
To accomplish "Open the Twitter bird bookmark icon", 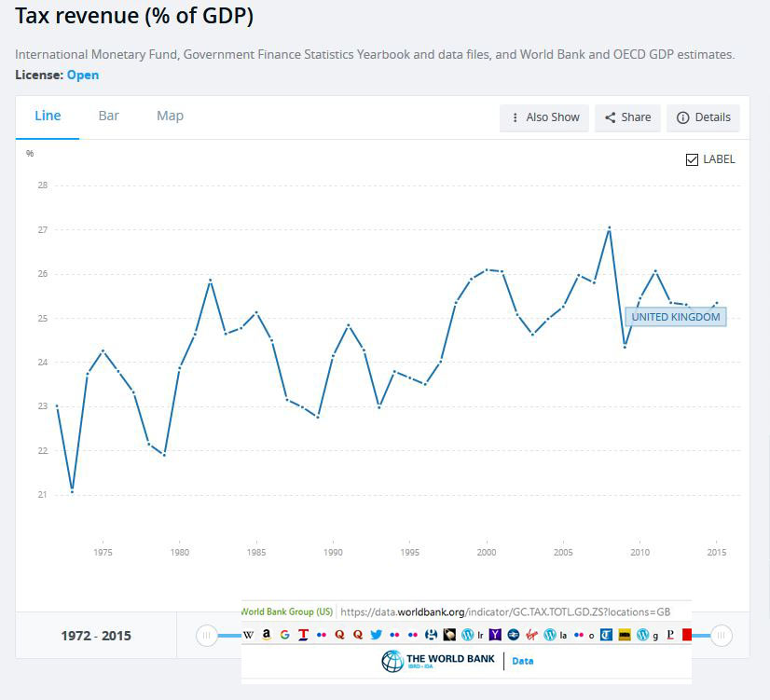I will pos(374,635).
